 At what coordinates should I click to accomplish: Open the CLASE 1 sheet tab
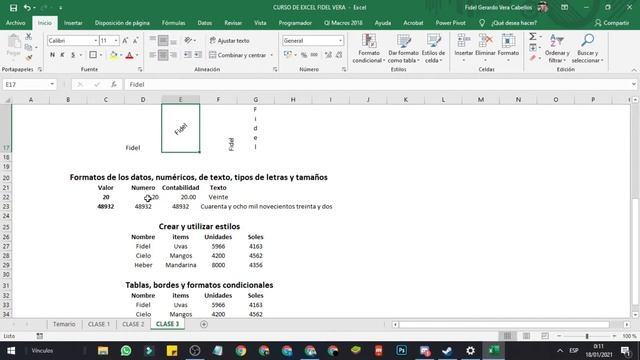99,324
